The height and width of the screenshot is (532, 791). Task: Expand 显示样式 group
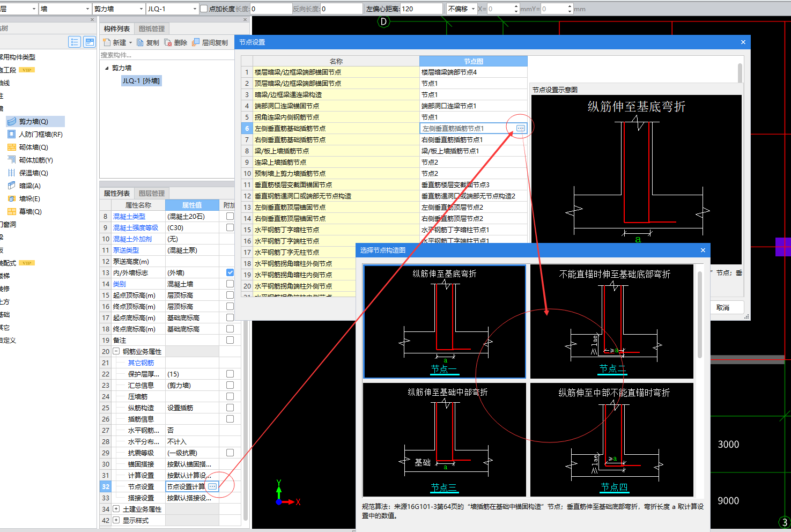(116, 520)
